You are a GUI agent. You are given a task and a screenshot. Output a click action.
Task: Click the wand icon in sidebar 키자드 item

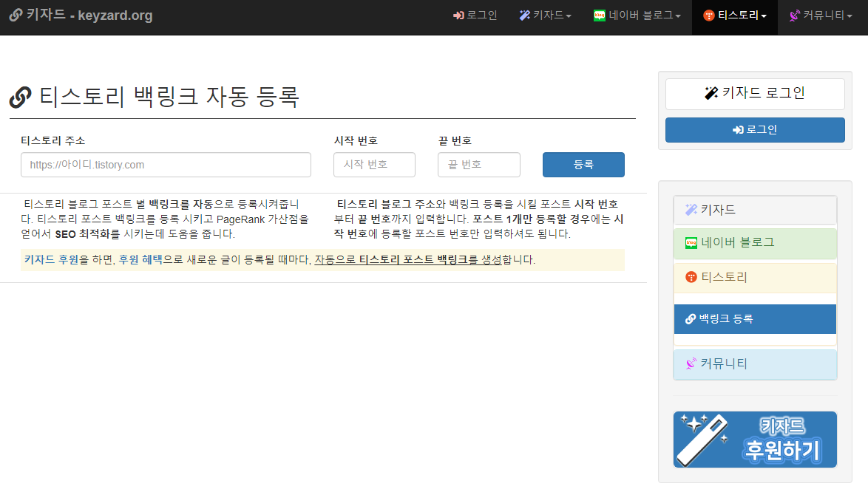tap(691, 210)
